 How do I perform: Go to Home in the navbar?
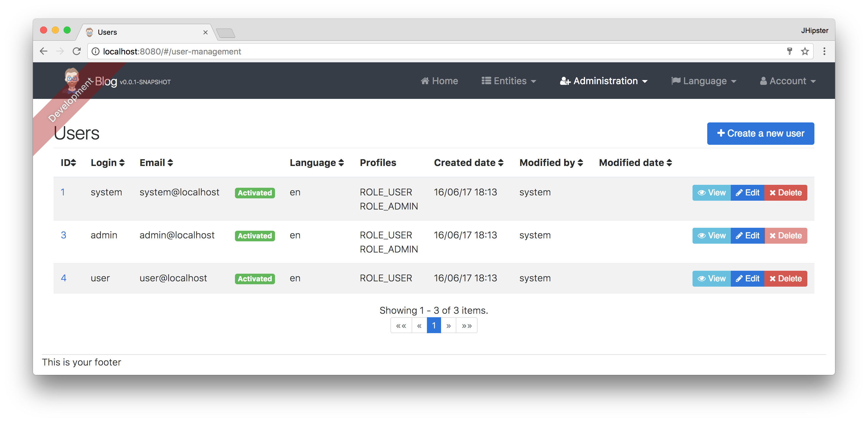(439, 81)
